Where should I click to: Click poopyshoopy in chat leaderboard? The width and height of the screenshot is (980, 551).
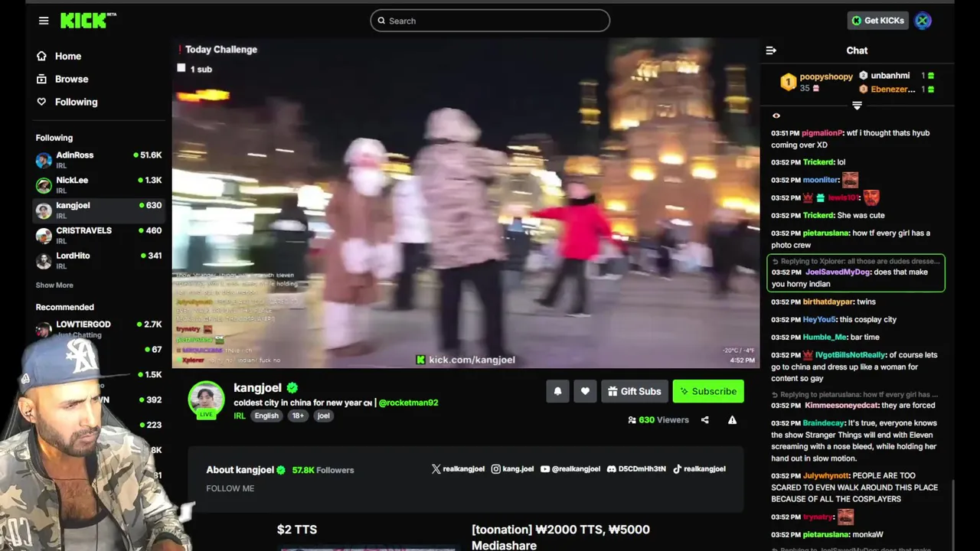(825, 77)
